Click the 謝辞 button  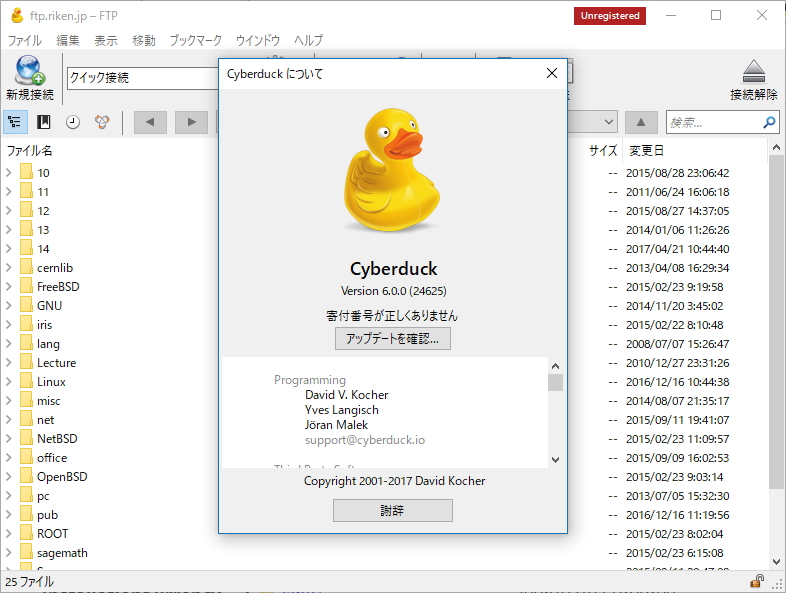392,510
